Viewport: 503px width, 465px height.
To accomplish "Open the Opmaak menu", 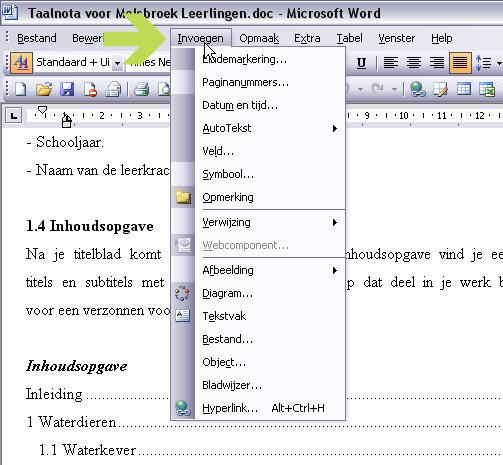I will pos(259,38).
